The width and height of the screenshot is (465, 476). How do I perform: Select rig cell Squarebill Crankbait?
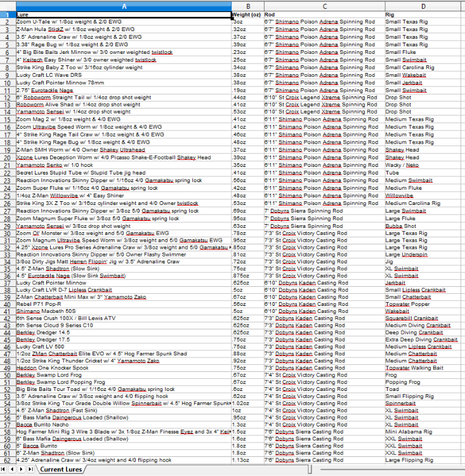(423, 318)
